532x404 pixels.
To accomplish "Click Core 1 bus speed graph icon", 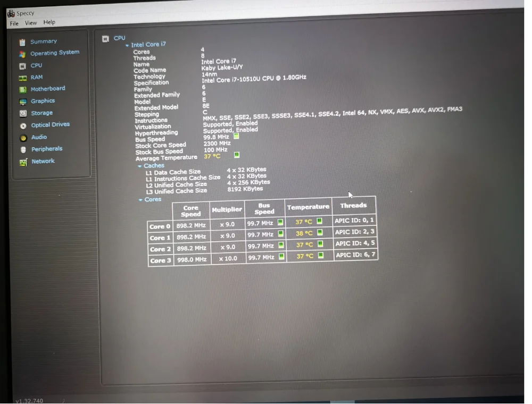I will (280, 234).
